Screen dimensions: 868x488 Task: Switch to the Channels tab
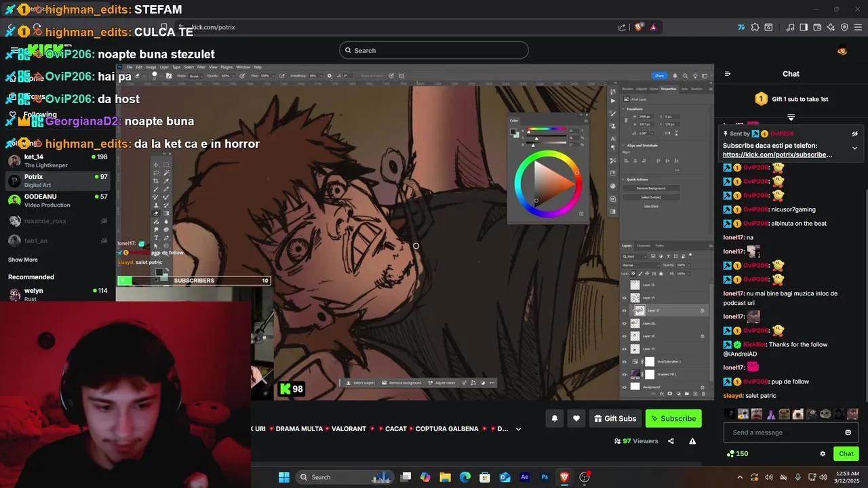644,245
